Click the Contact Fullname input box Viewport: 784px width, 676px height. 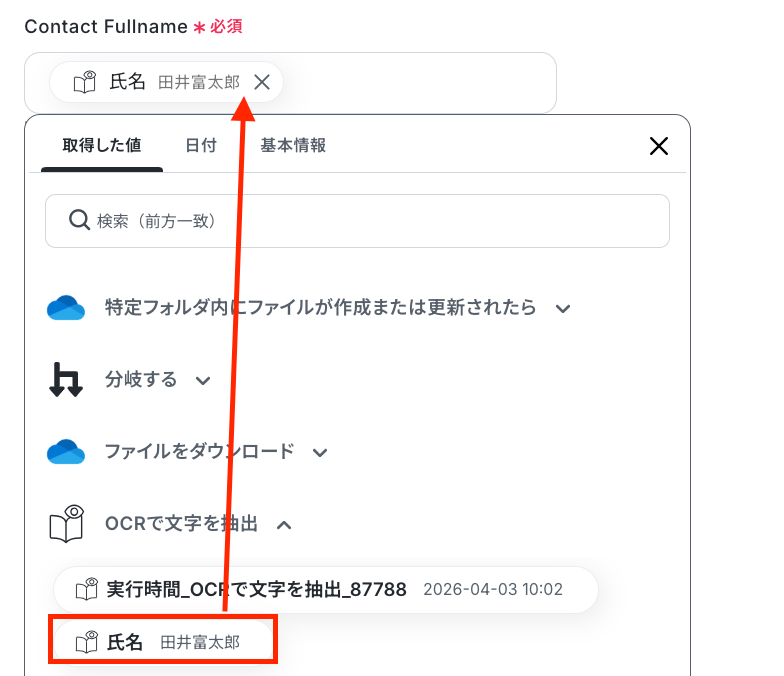290,82
